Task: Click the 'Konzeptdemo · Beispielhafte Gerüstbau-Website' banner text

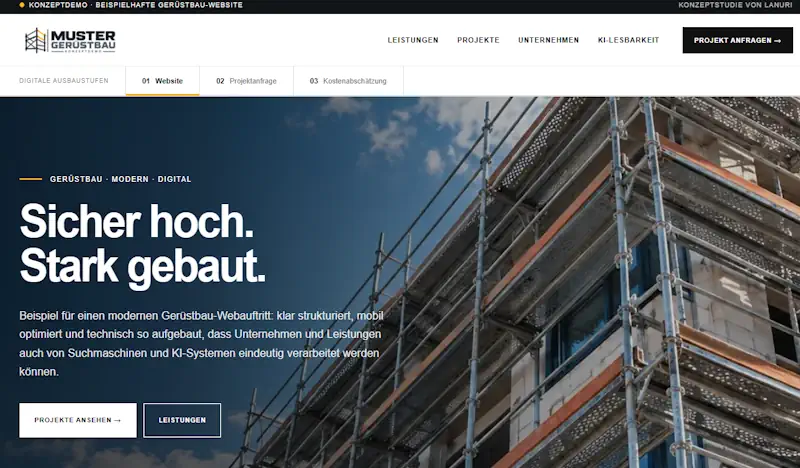Action: click(136, 5)
